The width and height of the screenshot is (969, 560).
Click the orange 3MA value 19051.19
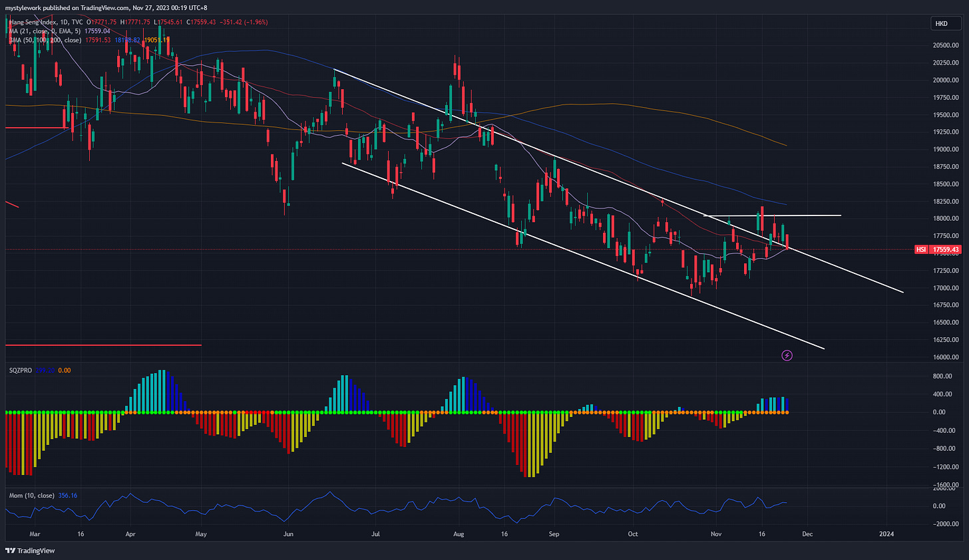coord(156,40)
